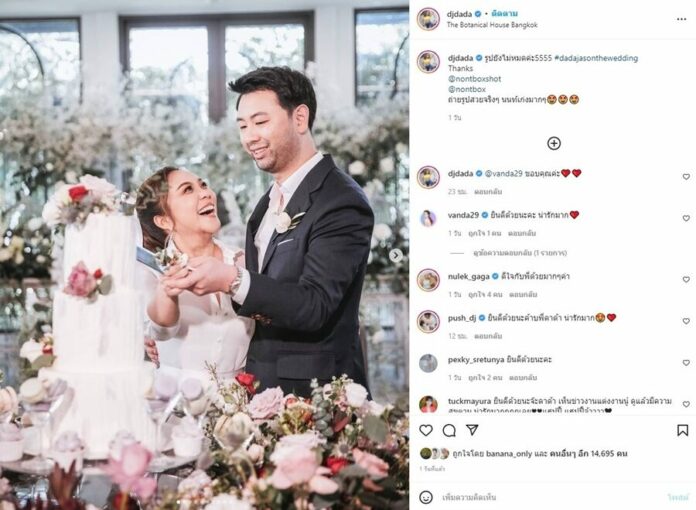Load more comments plus button
The height and width of the screenshot is (510, 696).
(x=554, y=143)
